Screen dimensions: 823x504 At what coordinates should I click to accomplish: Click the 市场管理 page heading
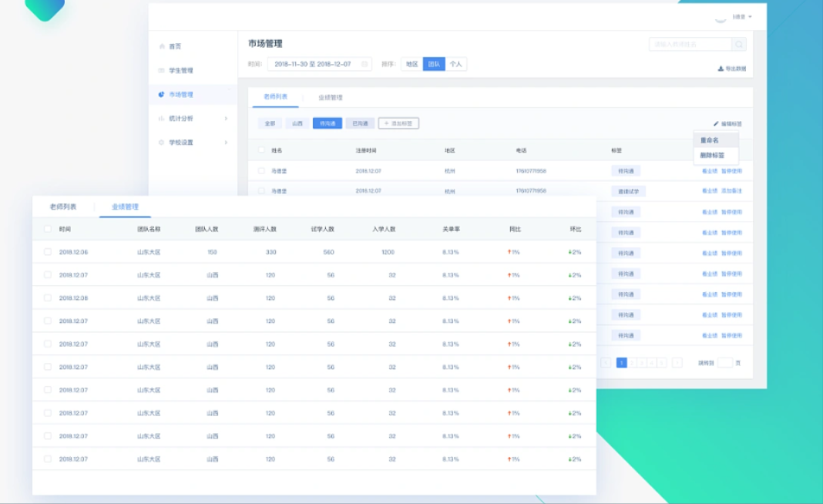265,44
